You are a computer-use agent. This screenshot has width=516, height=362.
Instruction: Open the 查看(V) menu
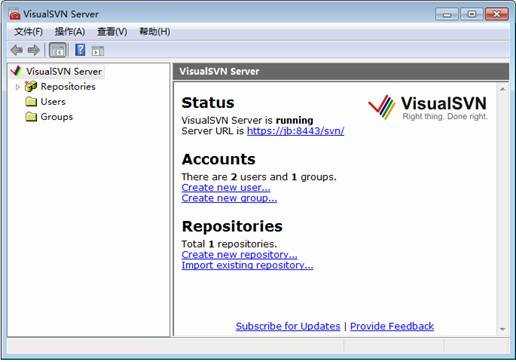112,32
